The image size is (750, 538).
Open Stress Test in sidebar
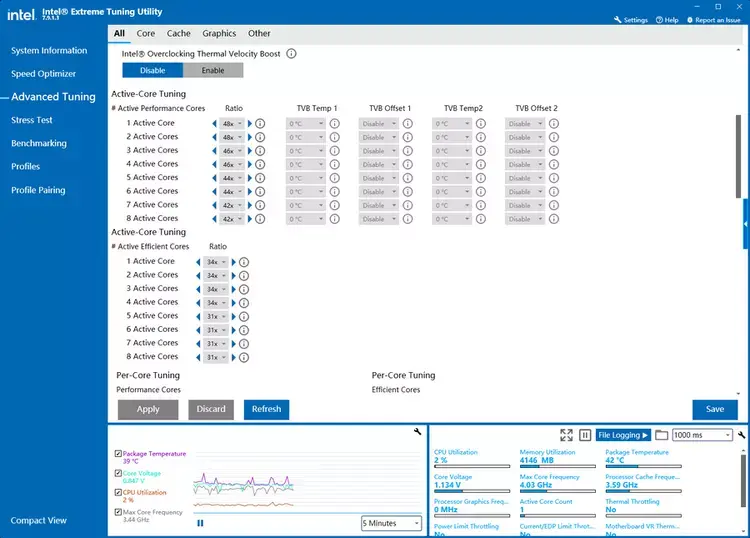pos(32,120)
